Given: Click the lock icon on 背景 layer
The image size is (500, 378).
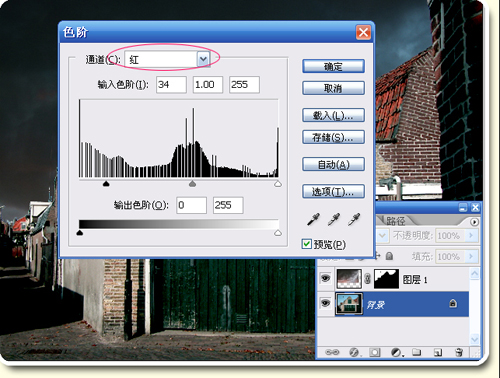Looking at the screenshot, I should coord(453,303).
